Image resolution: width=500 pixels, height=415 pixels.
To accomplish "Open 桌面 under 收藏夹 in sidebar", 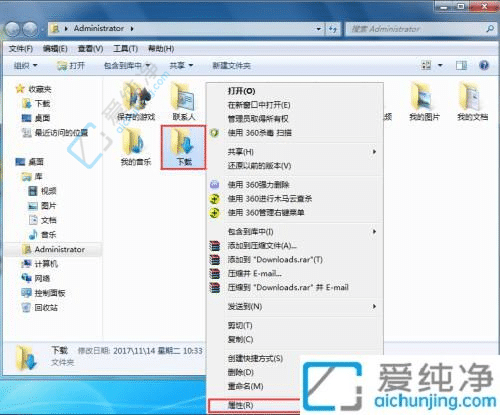I will (36, 118).
